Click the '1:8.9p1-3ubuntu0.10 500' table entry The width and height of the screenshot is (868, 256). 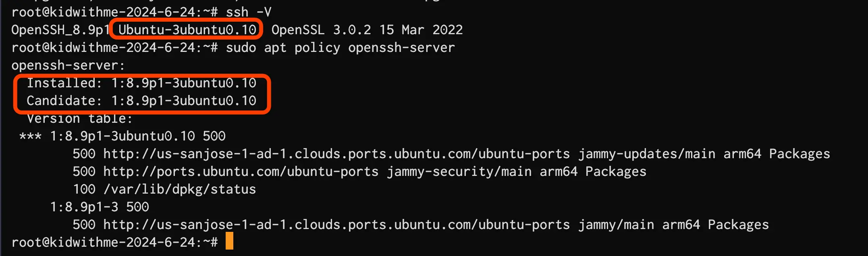point(137,136)
